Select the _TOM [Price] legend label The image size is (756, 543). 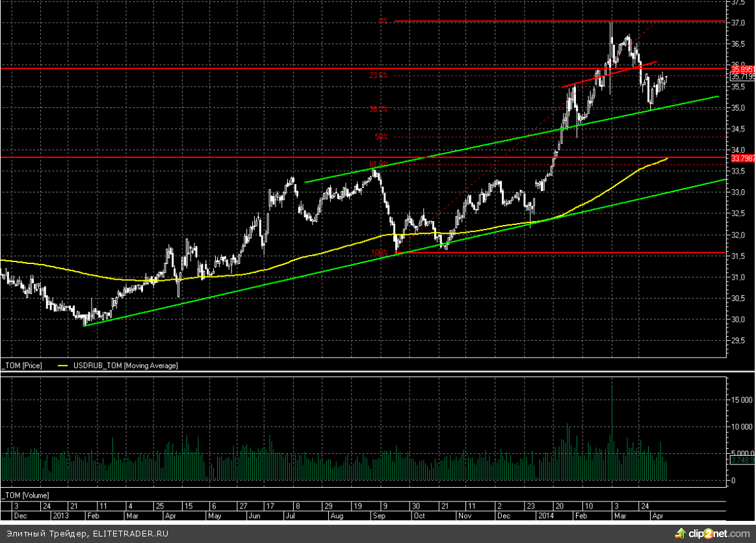tap(21, 365)
